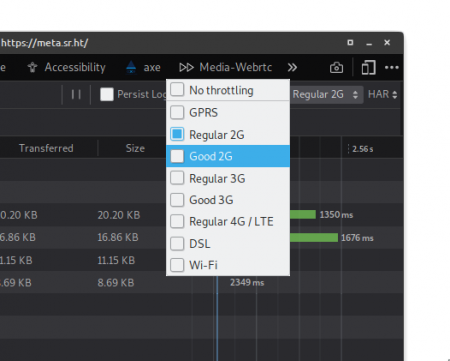Screen dimensions: 450x361
Task: Choose Regular 4G / LTE option
Action: click(228, 221)
